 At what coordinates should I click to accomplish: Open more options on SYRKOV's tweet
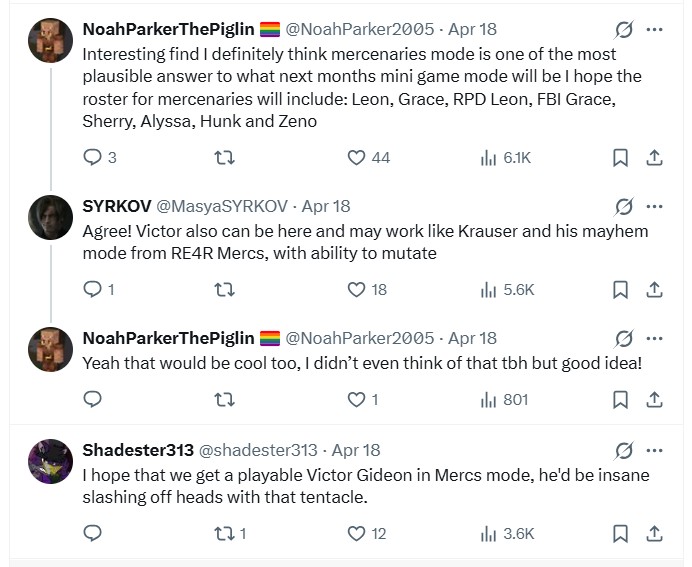655,206
